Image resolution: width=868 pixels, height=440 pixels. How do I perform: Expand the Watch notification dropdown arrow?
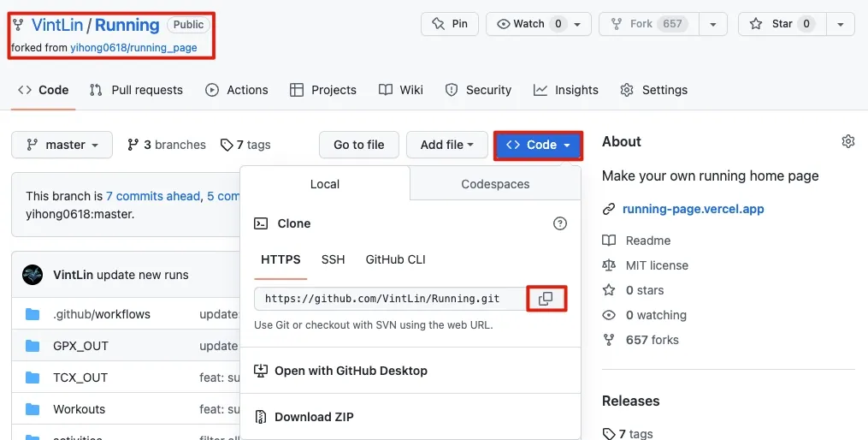[577, 24]
